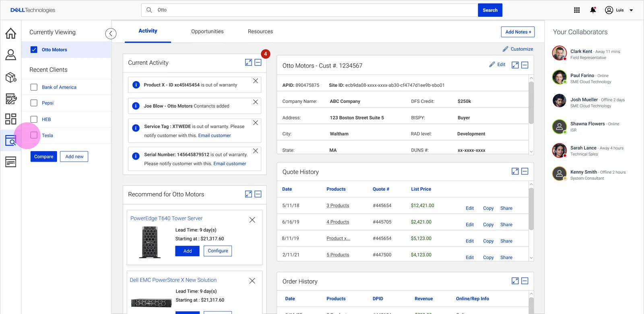Screen dimensions: 644x314
Task: Dismiss the Joe Blow contacts notification
Action: pyautogui.click(x=256, y=102)
